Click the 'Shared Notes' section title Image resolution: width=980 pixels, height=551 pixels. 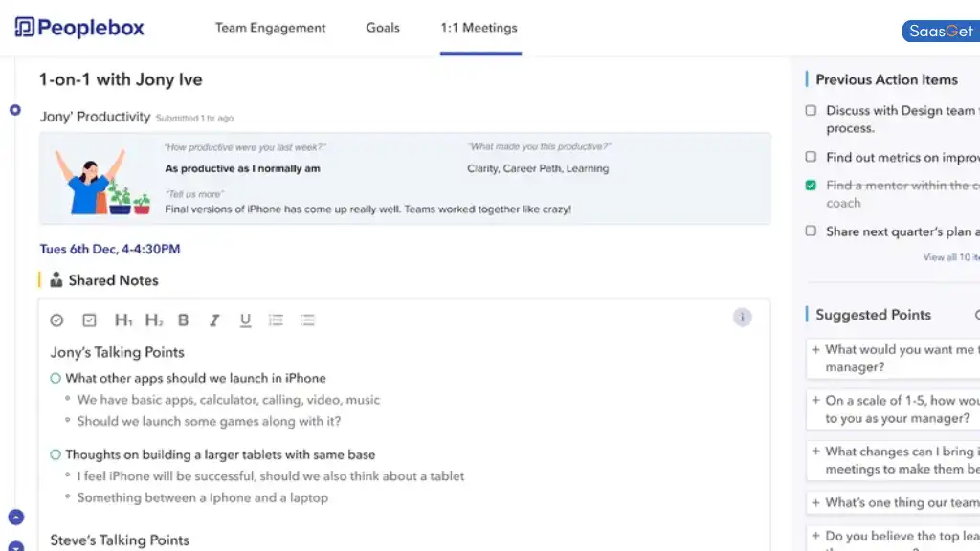tap(113, 280)
